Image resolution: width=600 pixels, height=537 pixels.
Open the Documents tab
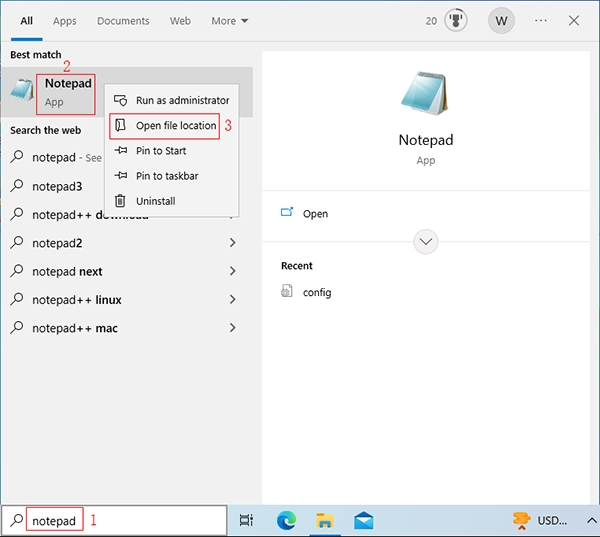click(x=123, y=21)
